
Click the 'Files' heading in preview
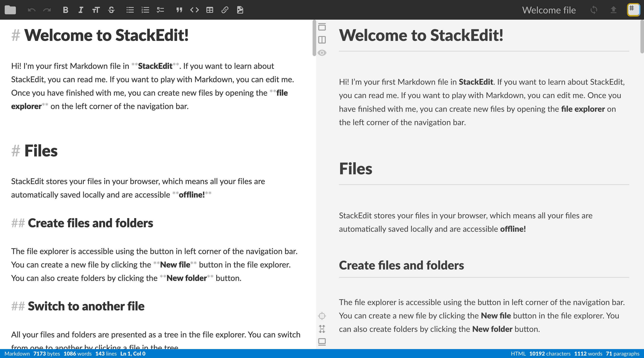click(356, 169)
